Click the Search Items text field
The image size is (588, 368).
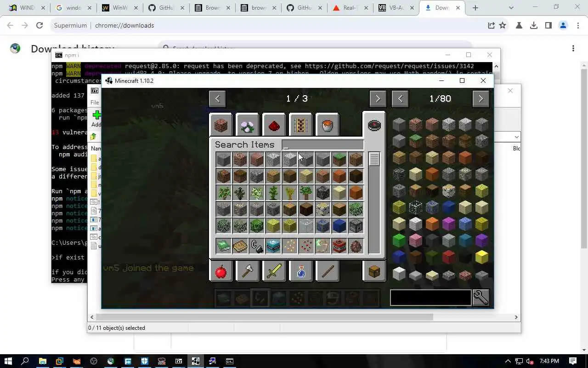pos(322,145)
